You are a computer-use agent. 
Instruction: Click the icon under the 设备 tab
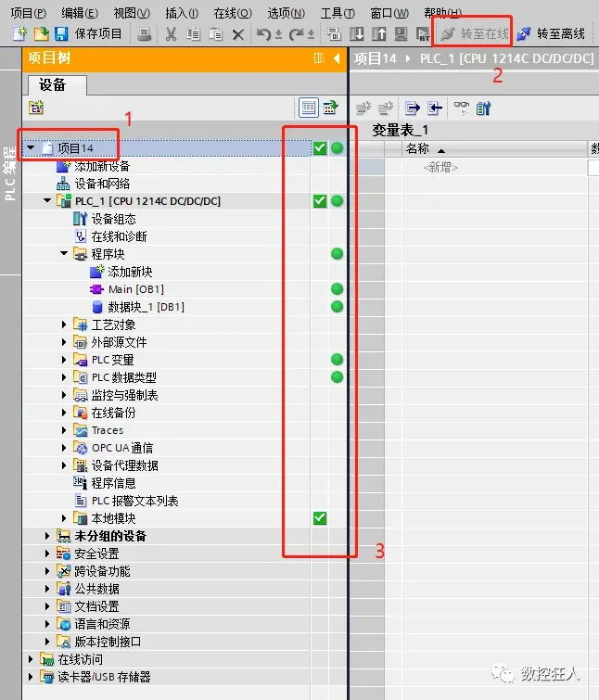(x=36, y=108)
